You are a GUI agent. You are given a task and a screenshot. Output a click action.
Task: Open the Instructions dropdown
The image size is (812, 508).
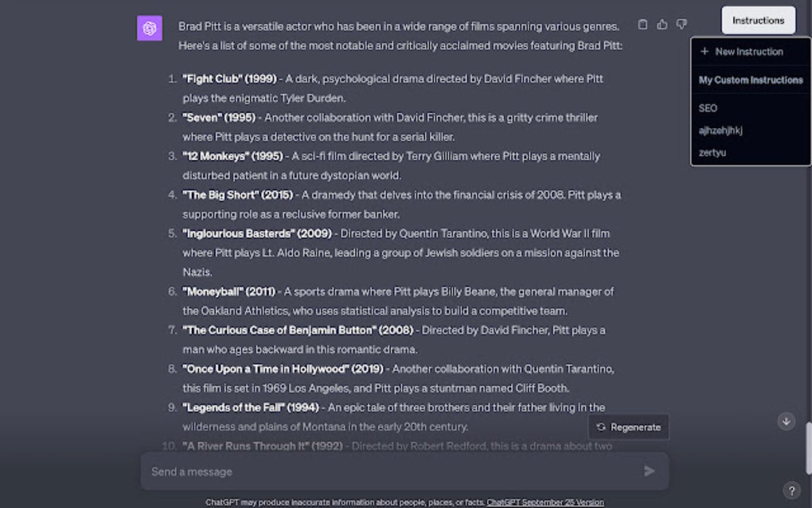757,20
